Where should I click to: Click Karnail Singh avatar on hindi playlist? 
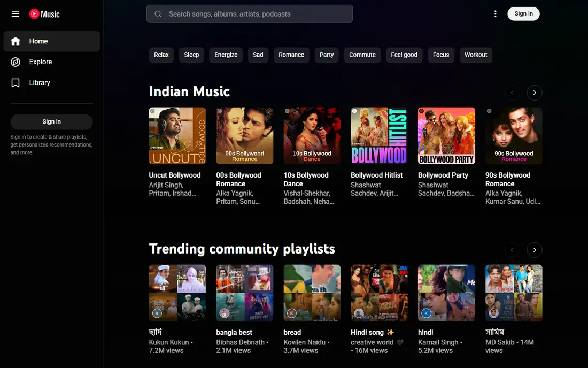427,313
